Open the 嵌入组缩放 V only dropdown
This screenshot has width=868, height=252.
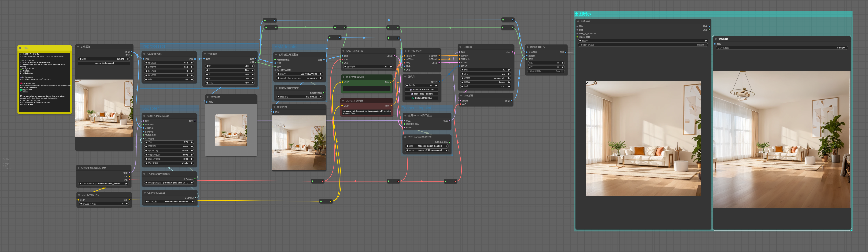(169, 163)
